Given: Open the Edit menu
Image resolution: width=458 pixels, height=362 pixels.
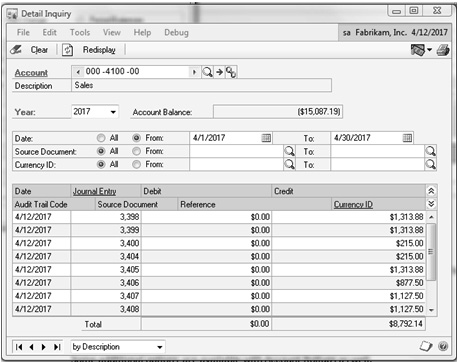Looking at the screenshot, I should point(49,32).
